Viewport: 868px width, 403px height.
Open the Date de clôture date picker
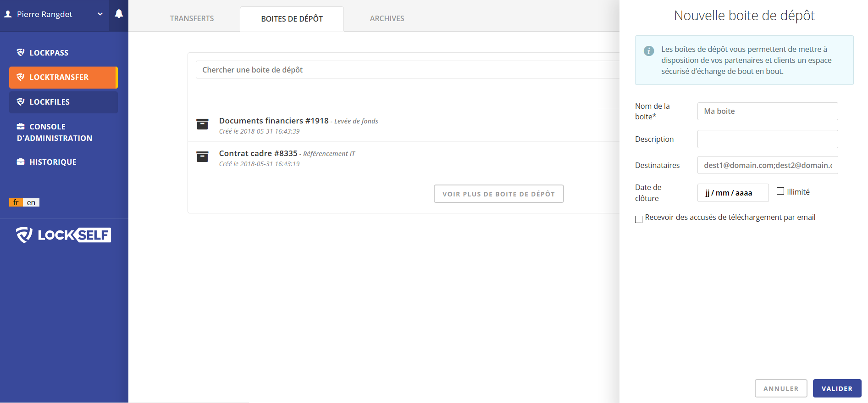(732, 193)
